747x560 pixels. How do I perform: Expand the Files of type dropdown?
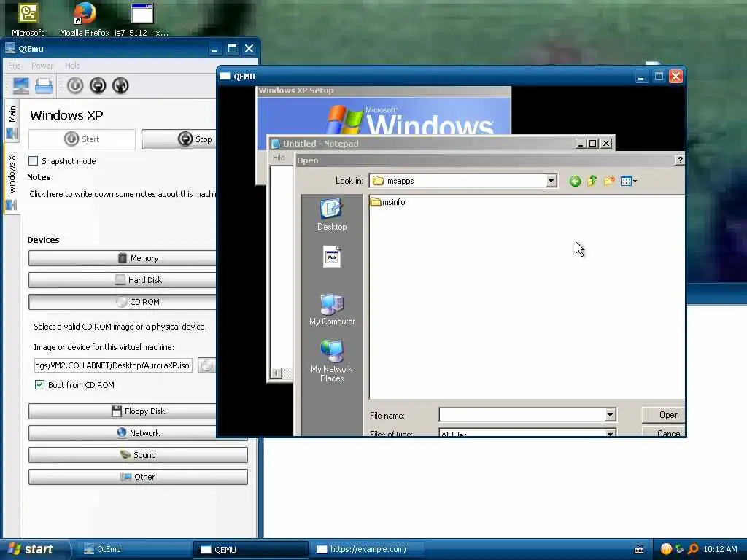click(611, 433)
